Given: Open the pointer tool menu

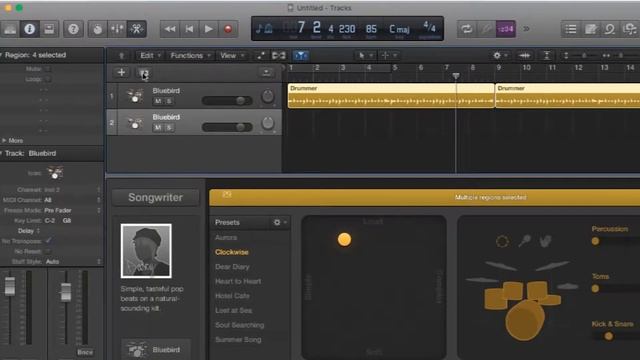Looking at the screenshot, I should [365, 55].
